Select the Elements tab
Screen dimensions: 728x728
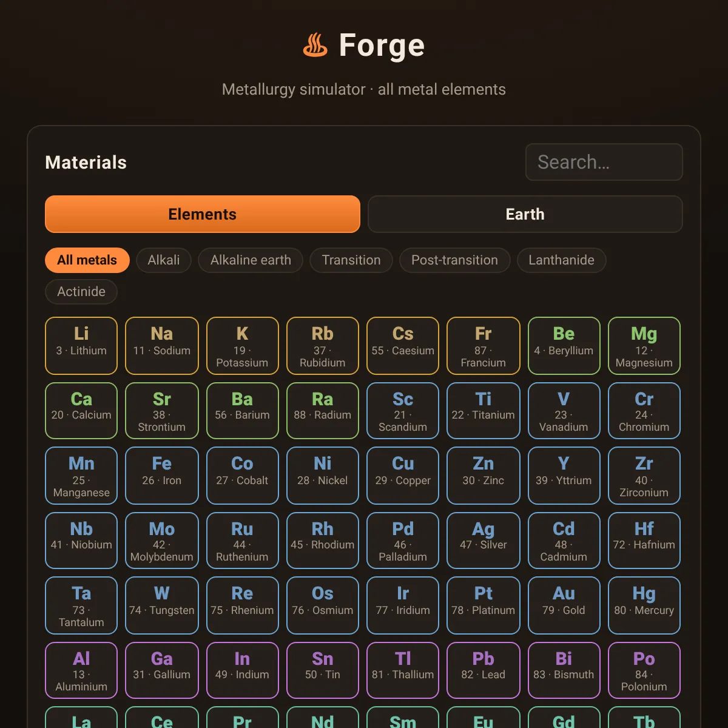pyautogui.click(x=203, y=214)
